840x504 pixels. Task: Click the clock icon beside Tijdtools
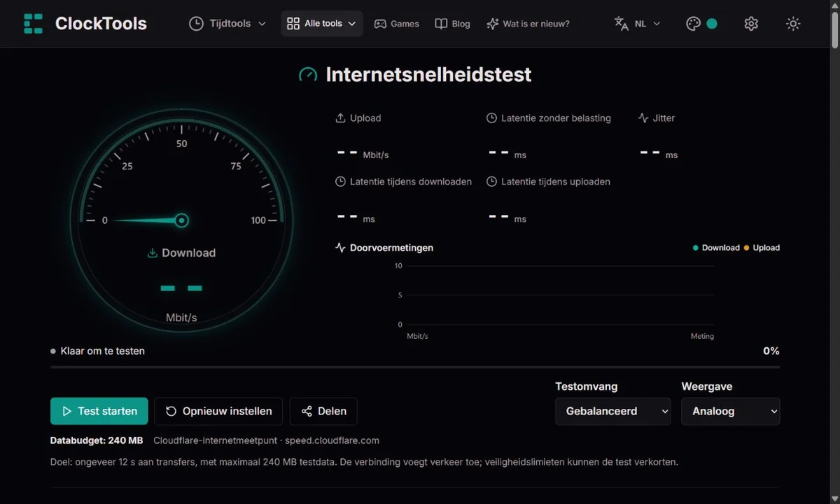click(x=196, y=23)
